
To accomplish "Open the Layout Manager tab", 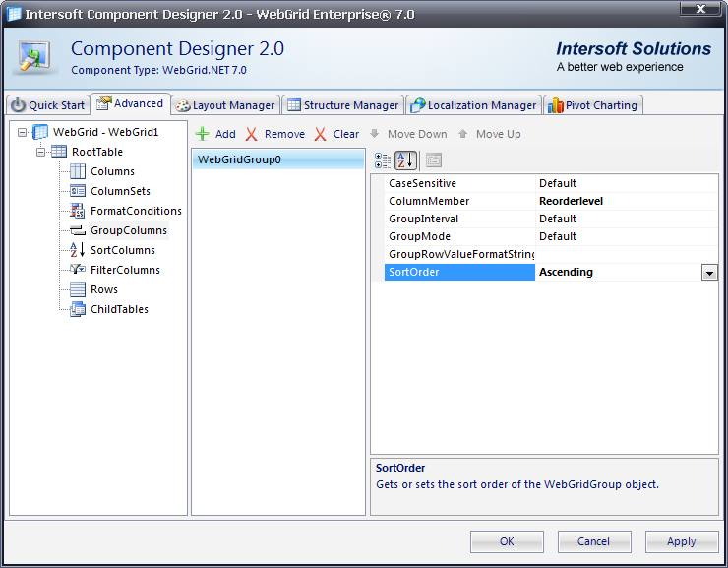I will point(225,105).
